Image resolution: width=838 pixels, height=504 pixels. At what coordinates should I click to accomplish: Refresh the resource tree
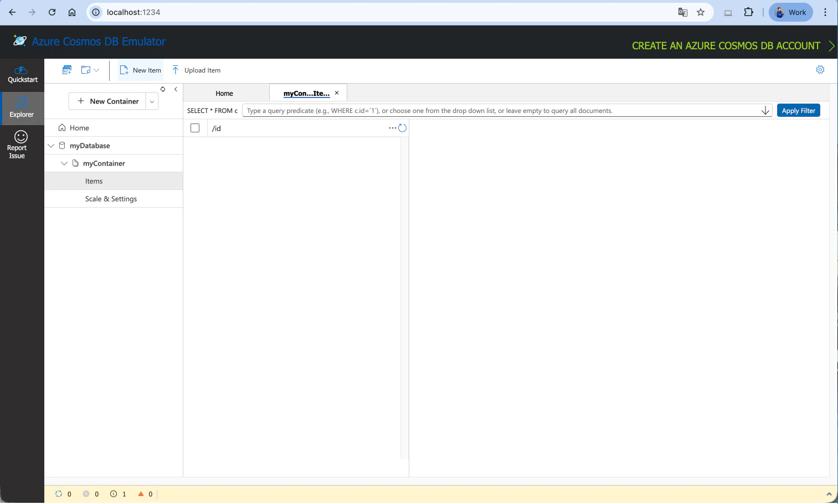point(163,89)
